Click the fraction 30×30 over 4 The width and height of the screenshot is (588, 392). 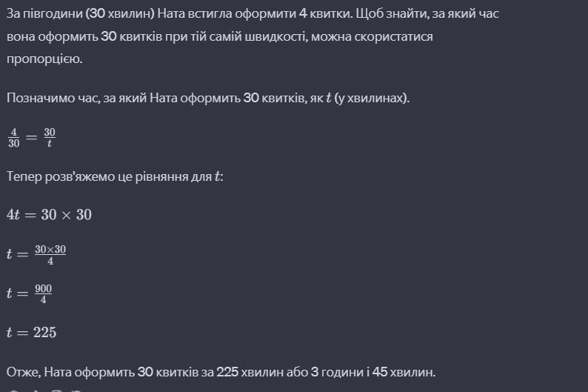50,254
